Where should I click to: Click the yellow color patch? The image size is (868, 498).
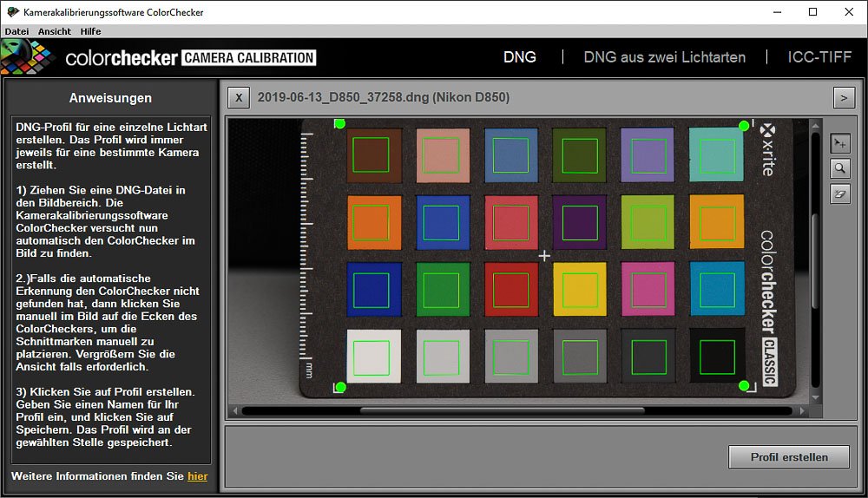(x=580, y=289)
